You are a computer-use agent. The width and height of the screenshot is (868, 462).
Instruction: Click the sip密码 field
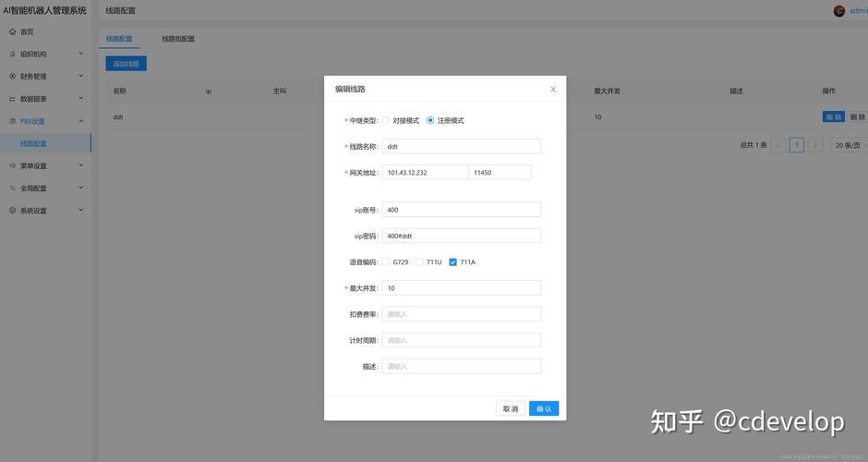click(461, 236)
